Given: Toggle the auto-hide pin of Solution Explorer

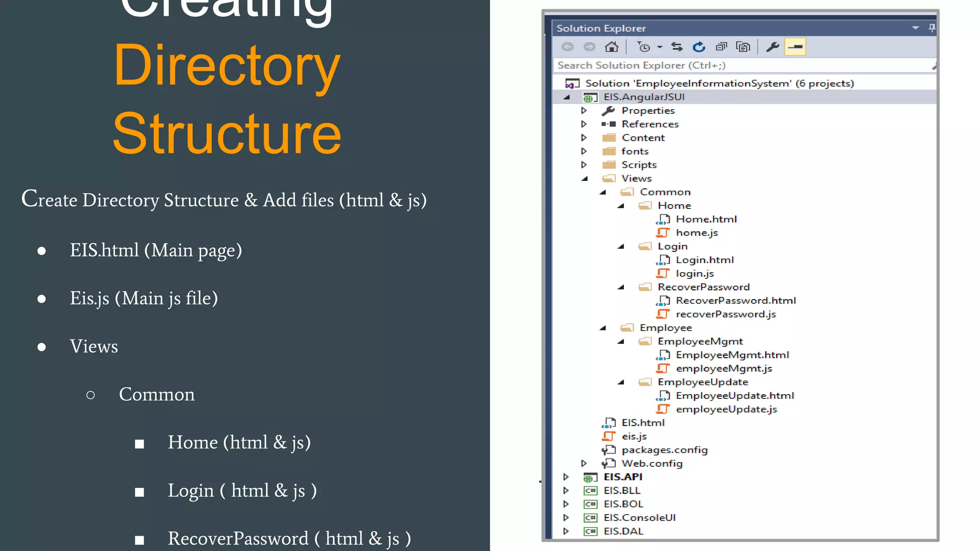Looking at the screenshot, I should coord(932,28).
